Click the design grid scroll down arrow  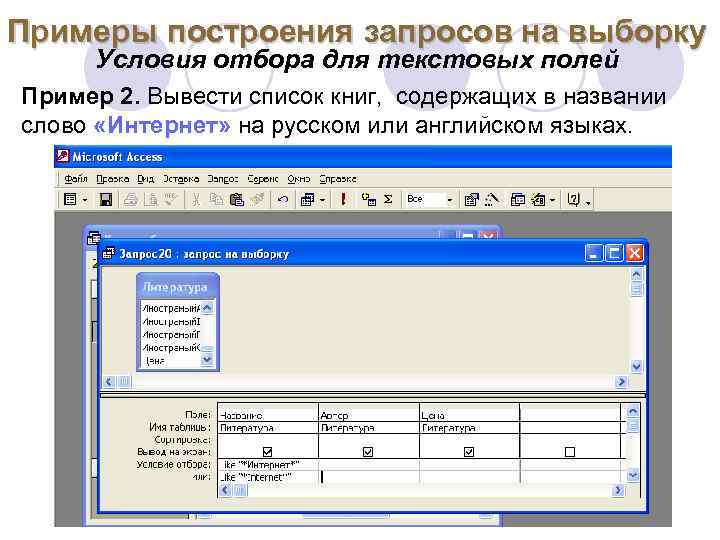click(633, 474)
